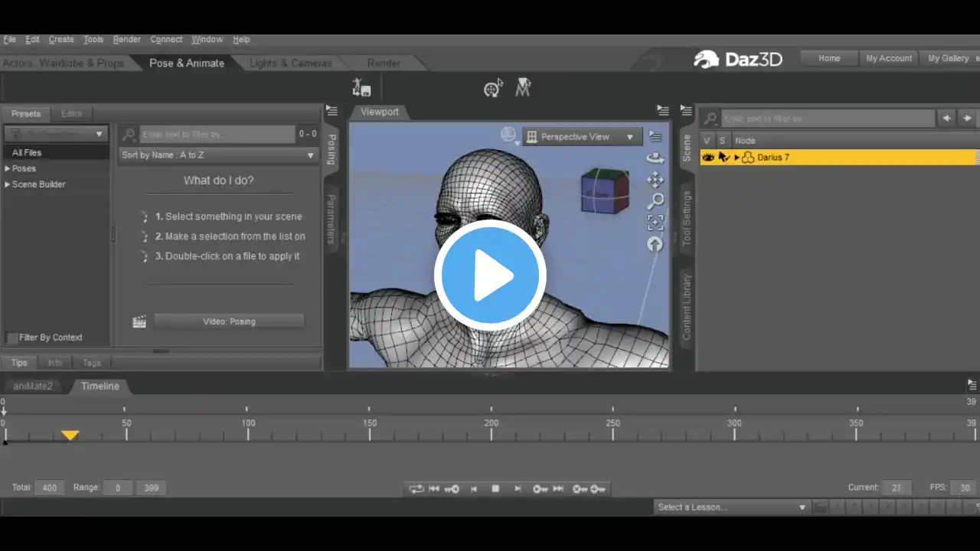This screenshot has width=980, height=551.
Task: Open the Render menu
Action: (x=126, y=40)
